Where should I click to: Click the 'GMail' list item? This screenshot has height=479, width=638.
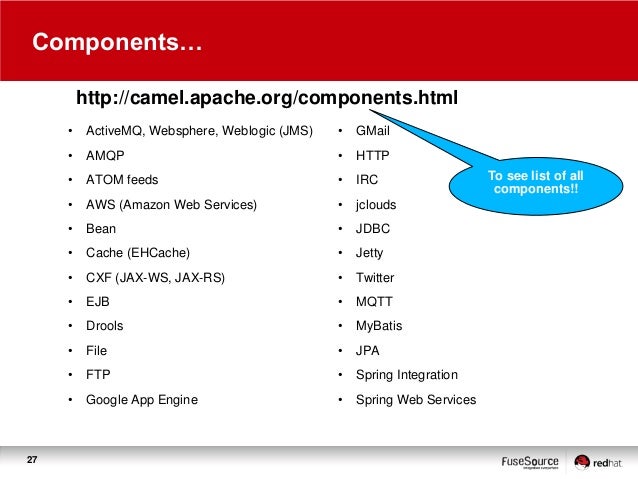pyautogui.click(x=373, y=131)
